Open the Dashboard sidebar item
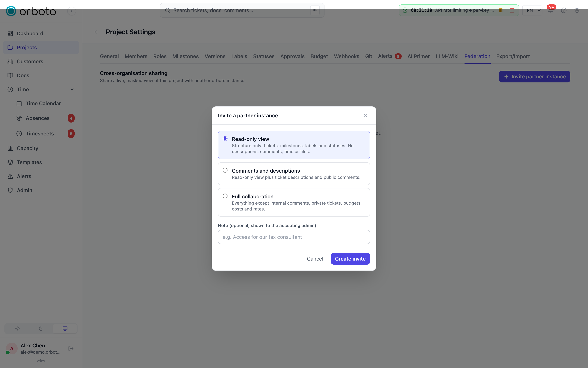 point(41,34)
